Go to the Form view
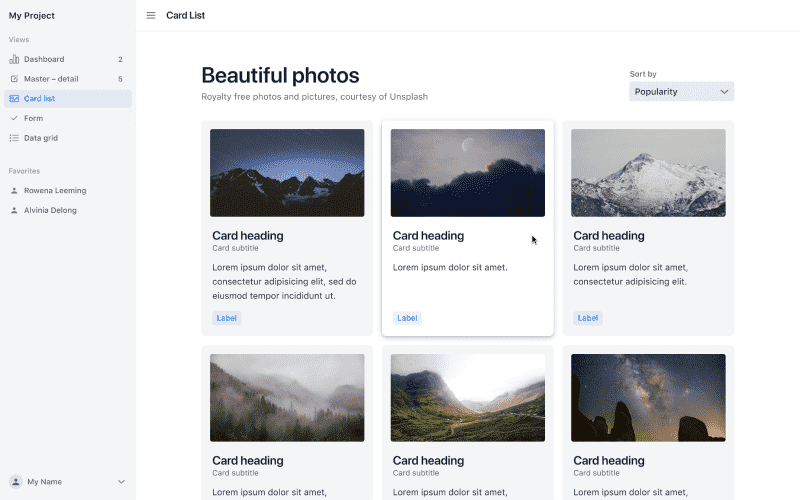 point(34,118)
